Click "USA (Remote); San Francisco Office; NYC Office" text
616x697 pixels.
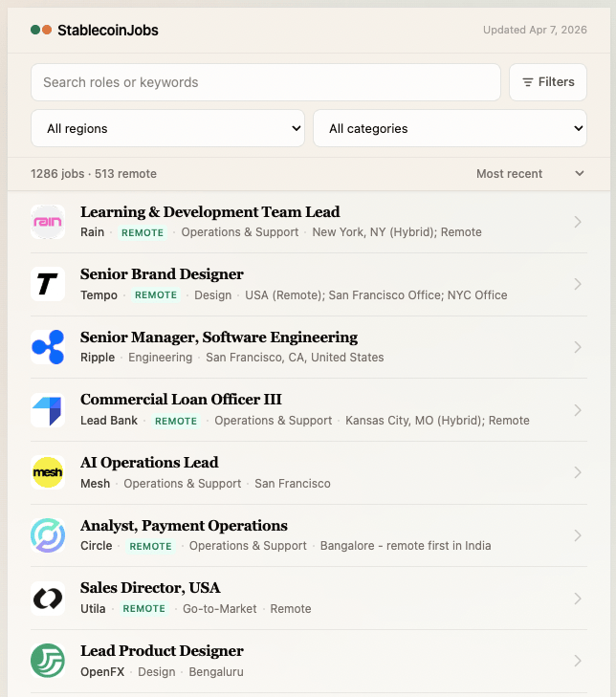[x=376, y=295]
